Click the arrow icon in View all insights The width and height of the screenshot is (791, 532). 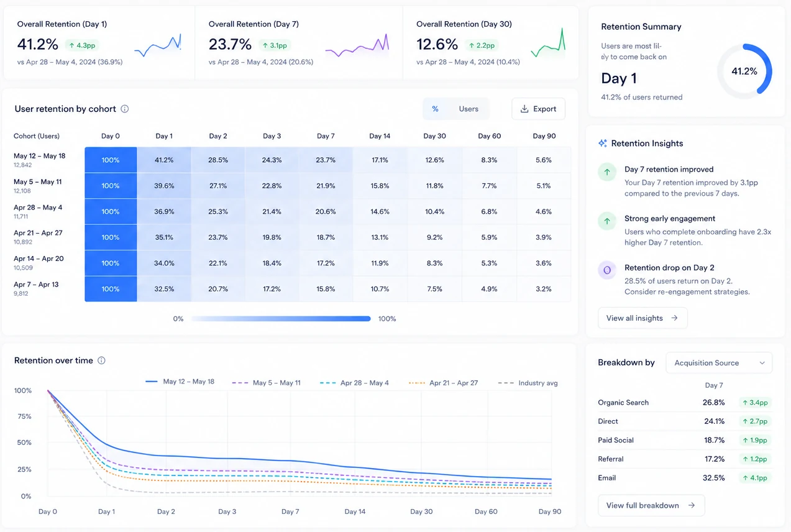pyautogui.click(x=674, y=318)
